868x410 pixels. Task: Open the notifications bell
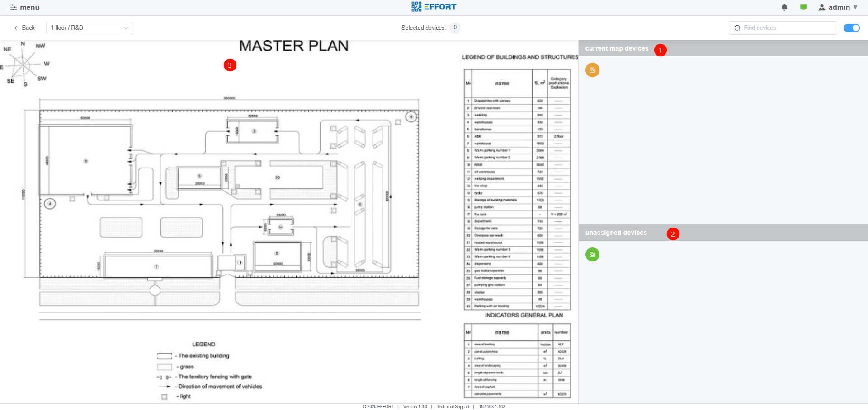[x=784, y=7]
